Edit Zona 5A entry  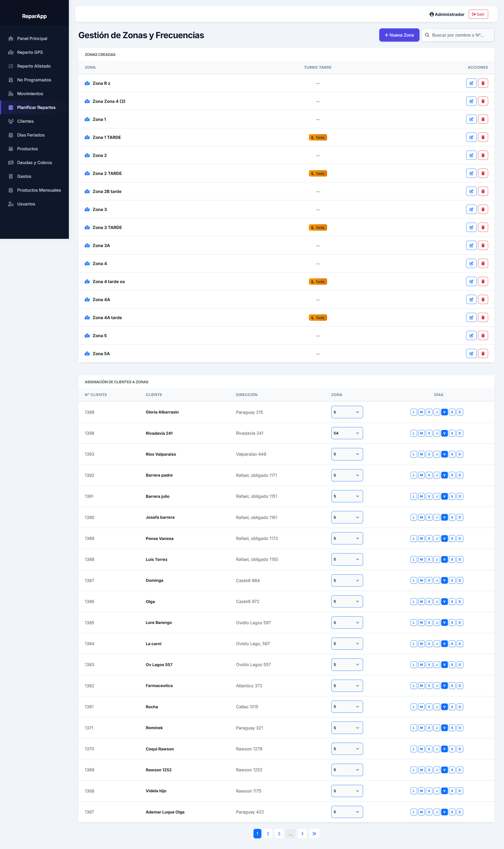(x=471, y=354)
